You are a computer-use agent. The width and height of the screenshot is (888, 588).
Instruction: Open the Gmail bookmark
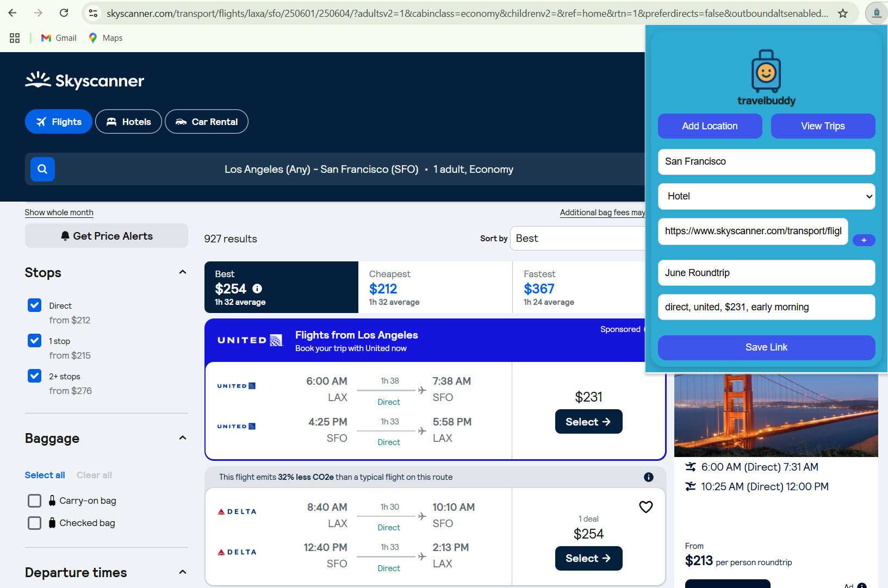59,38
